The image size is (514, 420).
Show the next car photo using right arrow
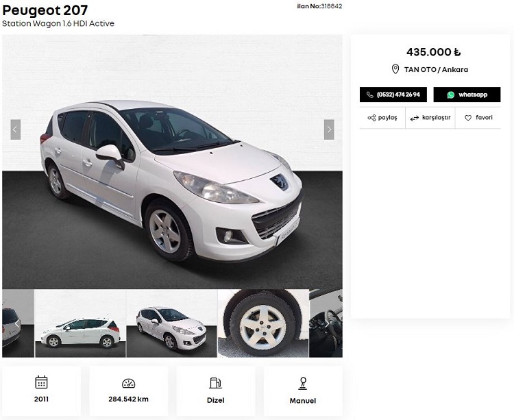(329, 129)
